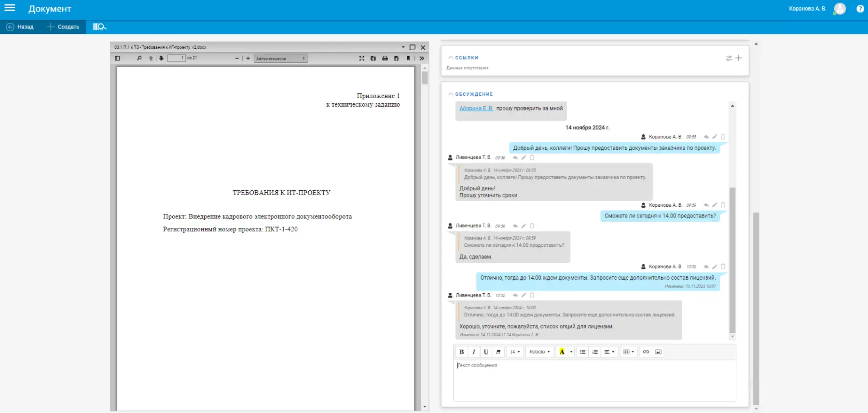Image resolution: width=868 pixels, height=413 pixels.
Task: Toggle bold formatting in message editor
Action: point(462,352)
